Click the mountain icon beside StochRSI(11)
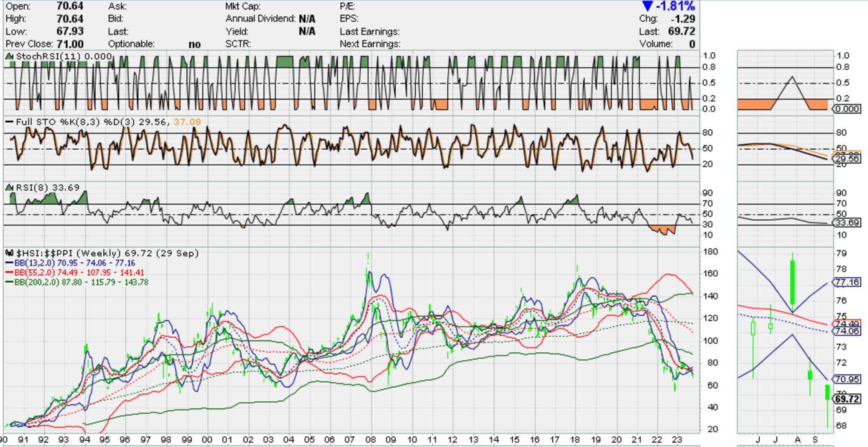Screen dimensions: 868x447 9,56
